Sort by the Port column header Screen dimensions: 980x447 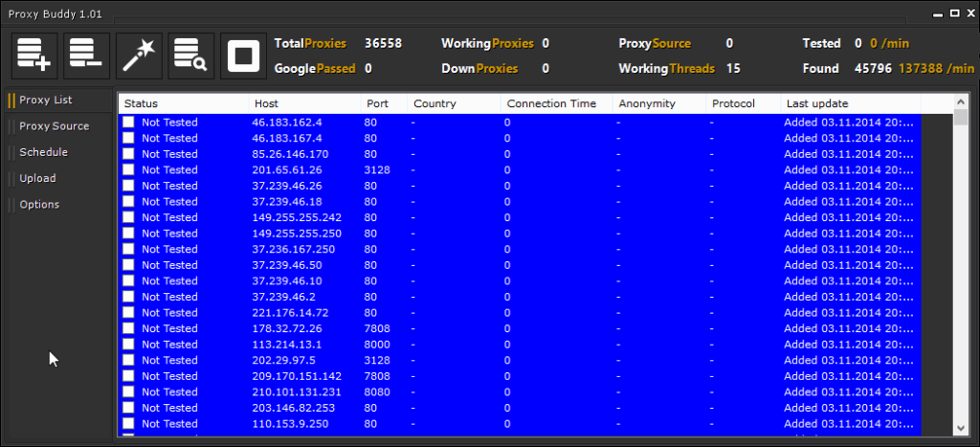pyautogui.click(x=384, y=103)
